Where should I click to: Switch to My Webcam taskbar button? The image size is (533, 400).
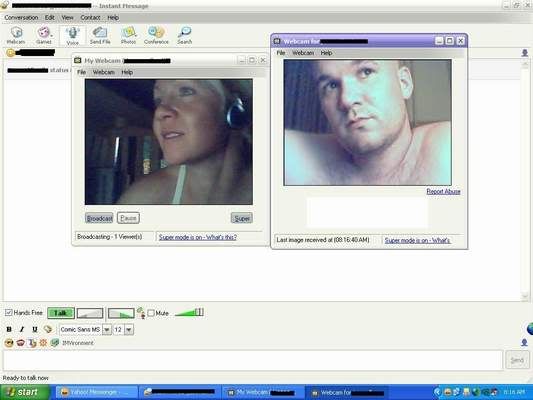[262, 392]
